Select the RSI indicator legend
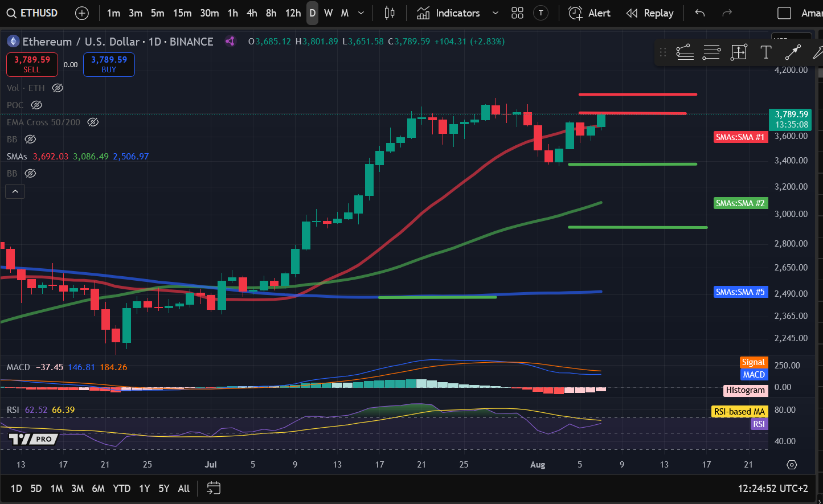This screenshot has width=823, height=504. pyautogui.click(x=13, y=409)
